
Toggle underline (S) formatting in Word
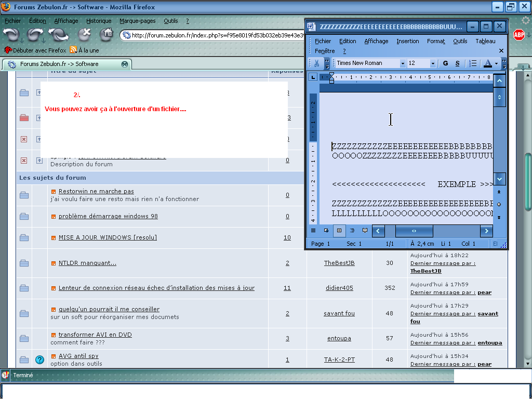point(457,63)
